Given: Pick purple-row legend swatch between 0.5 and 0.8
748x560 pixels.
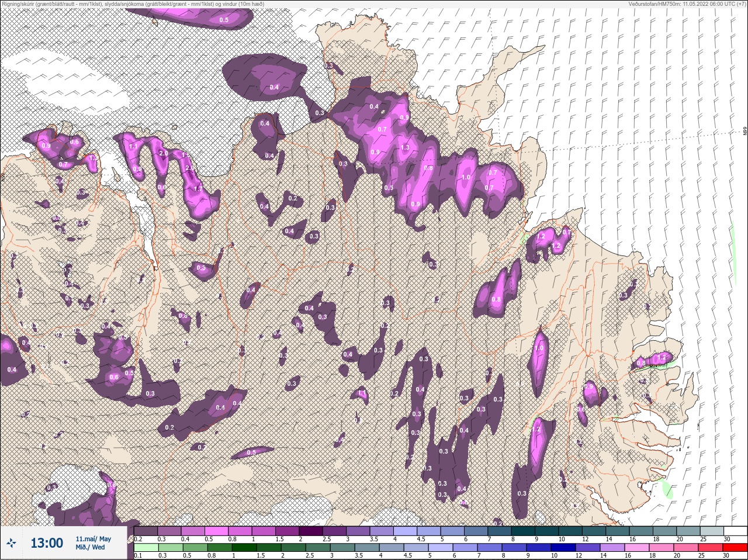Looking at the screenshot, I should point(216,531).
